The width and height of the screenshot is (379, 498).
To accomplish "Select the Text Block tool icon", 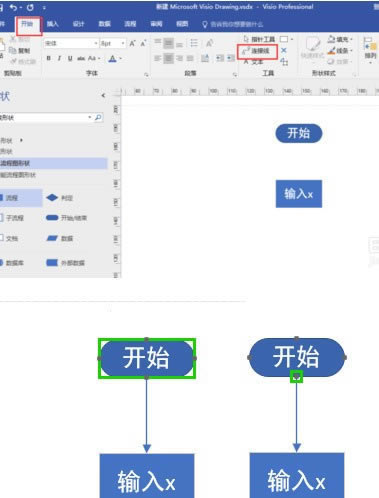I will click(284, 62).
